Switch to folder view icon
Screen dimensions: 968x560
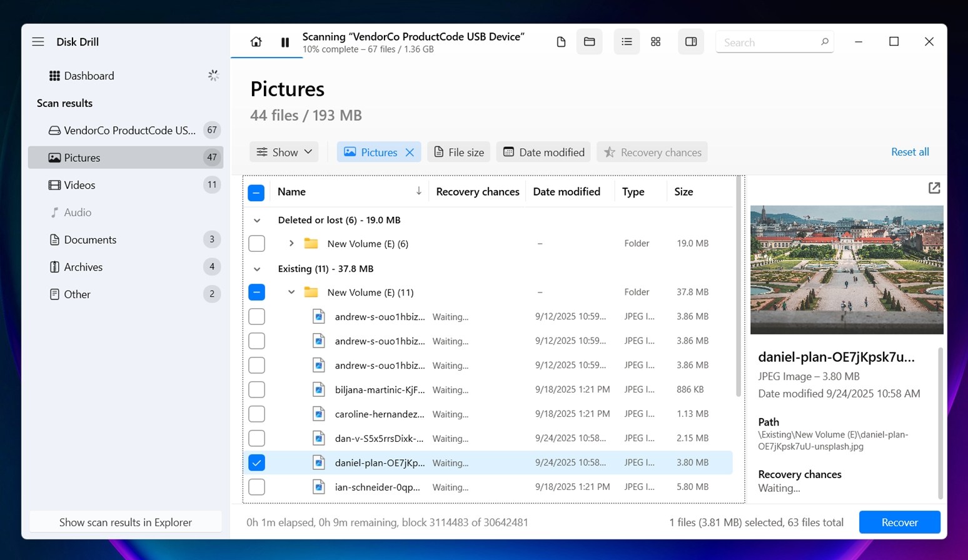(x=589, y=42)
